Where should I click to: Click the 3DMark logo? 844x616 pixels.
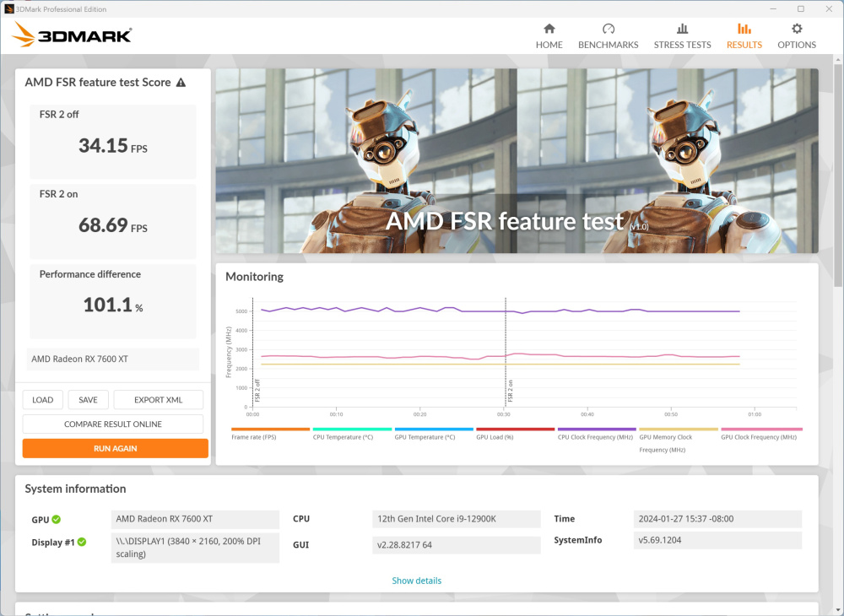(72, 35)
